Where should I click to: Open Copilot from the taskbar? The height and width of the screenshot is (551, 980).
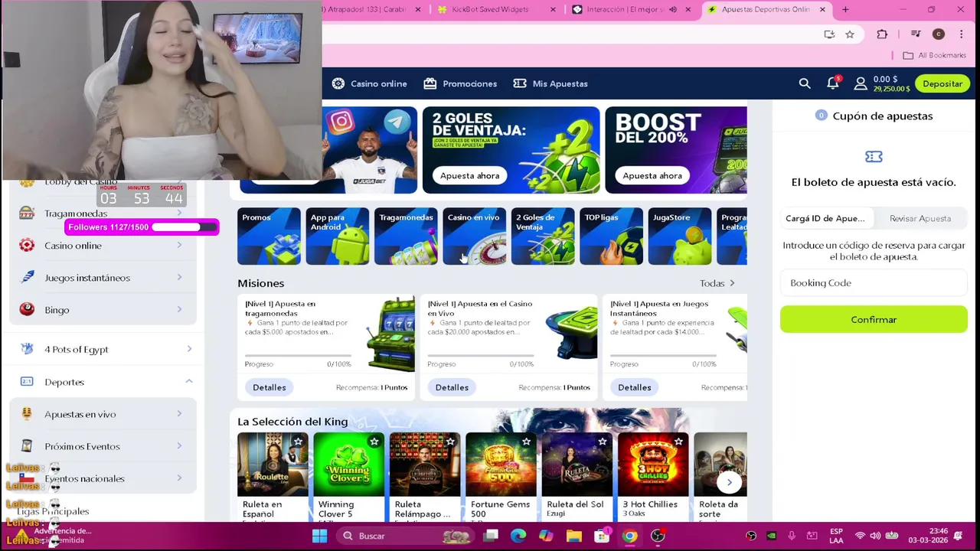pyautogui.click(x=546, y=536)
